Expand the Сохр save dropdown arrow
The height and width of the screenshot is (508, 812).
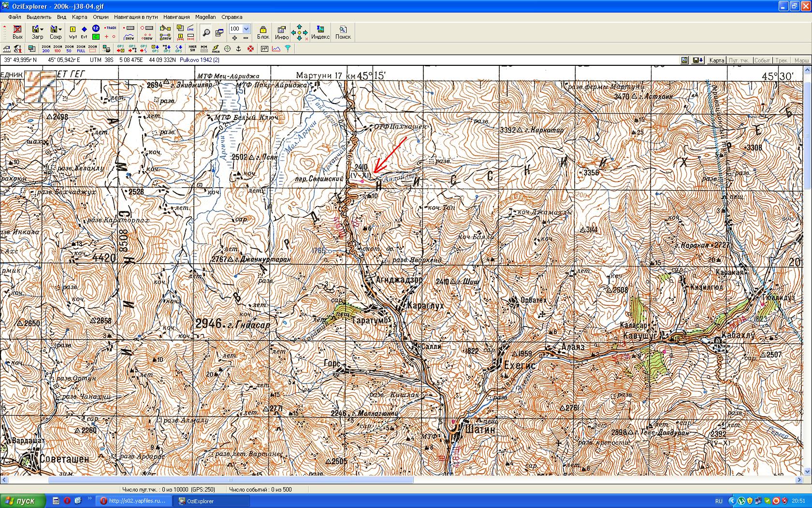pos(60,30)
